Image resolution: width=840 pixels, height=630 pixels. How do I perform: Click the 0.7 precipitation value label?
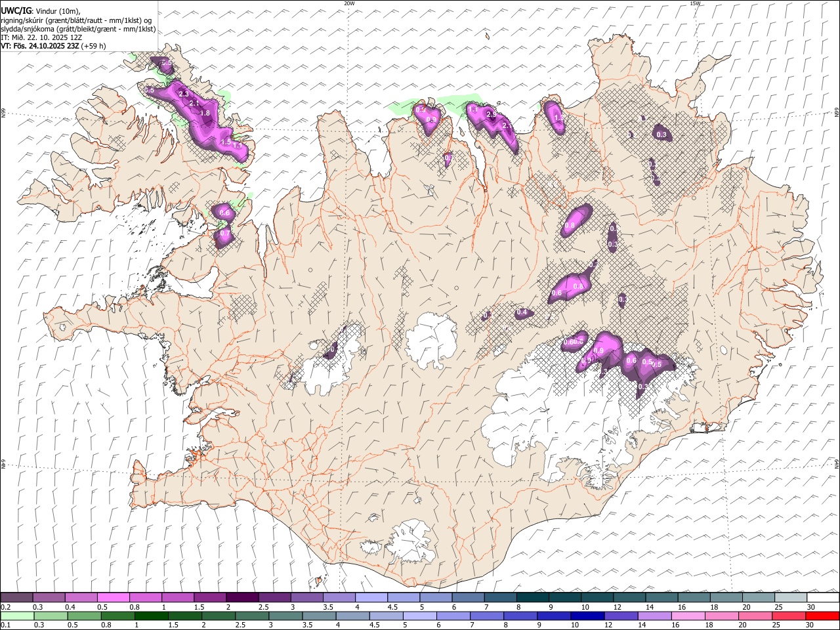point(224,233)
